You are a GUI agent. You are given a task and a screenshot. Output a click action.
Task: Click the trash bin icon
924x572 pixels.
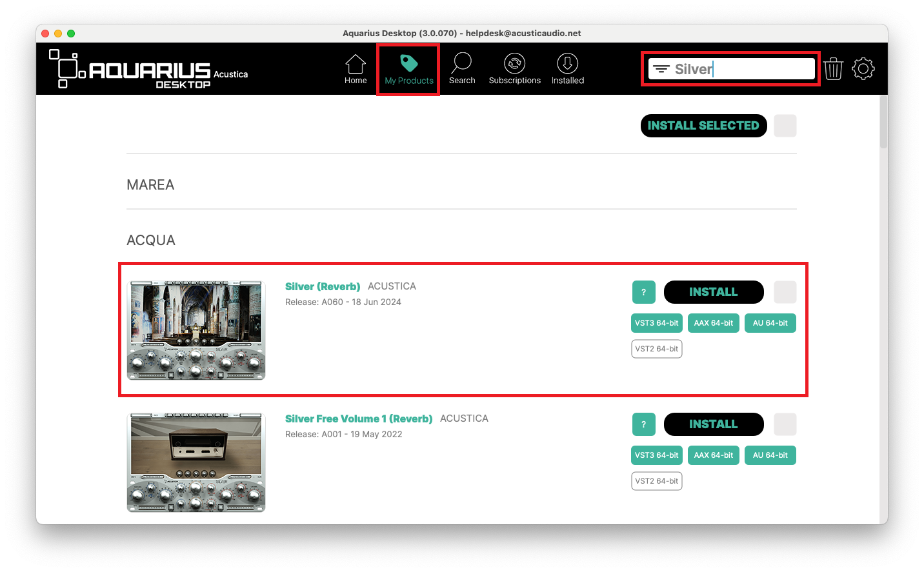(834, 68)
